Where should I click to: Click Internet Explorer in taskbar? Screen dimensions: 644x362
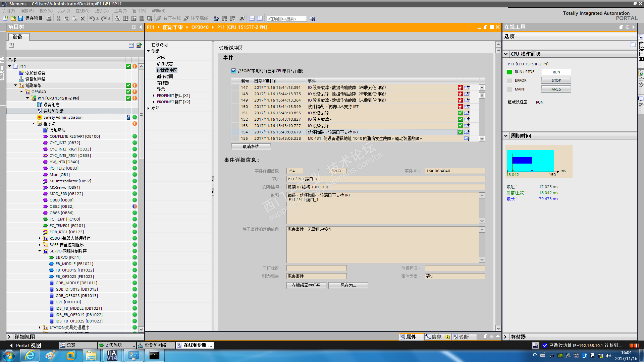pos(30,355)
